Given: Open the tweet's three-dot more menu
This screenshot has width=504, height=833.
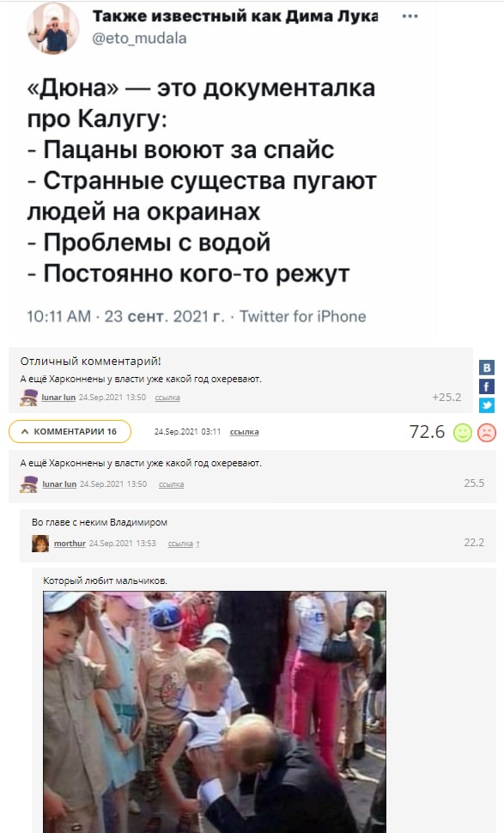Looking at the screenshot, I should tap(410, 16).
